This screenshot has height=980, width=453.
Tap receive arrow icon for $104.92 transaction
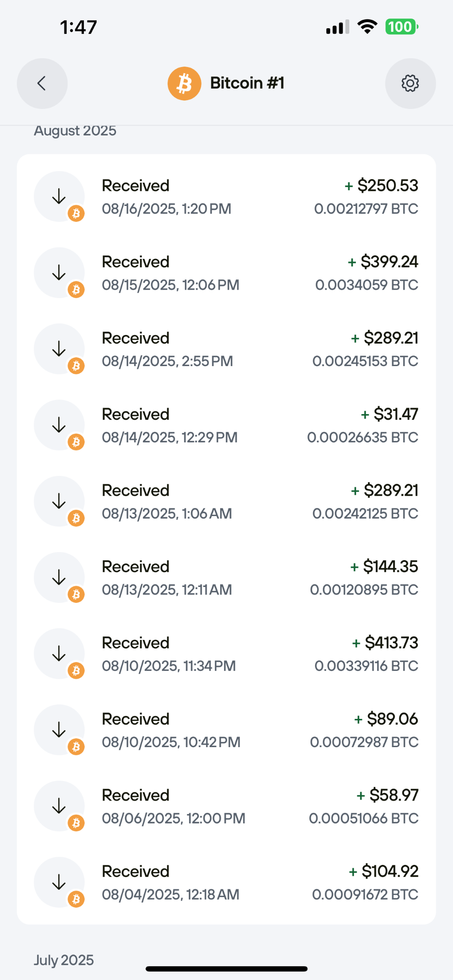59,882
